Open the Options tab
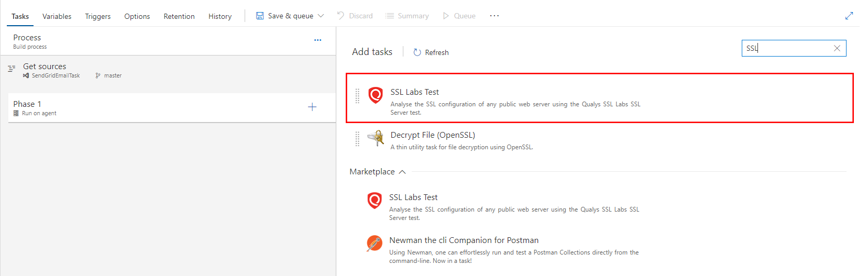Screen dimensions: 868x276 137,16
